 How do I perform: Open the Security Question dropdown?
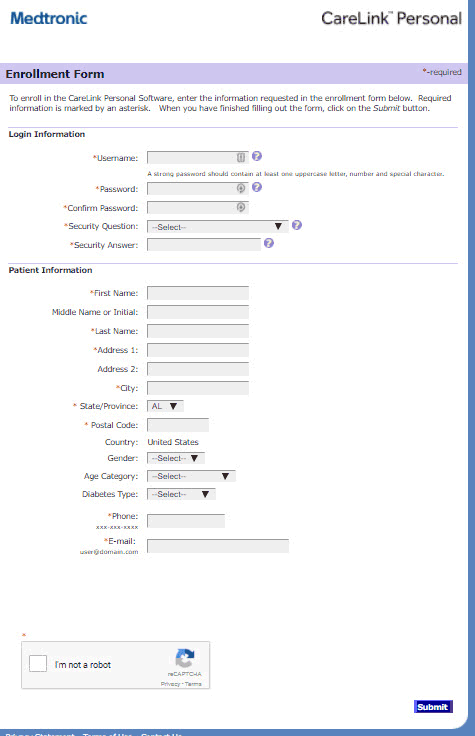point(217,227)
